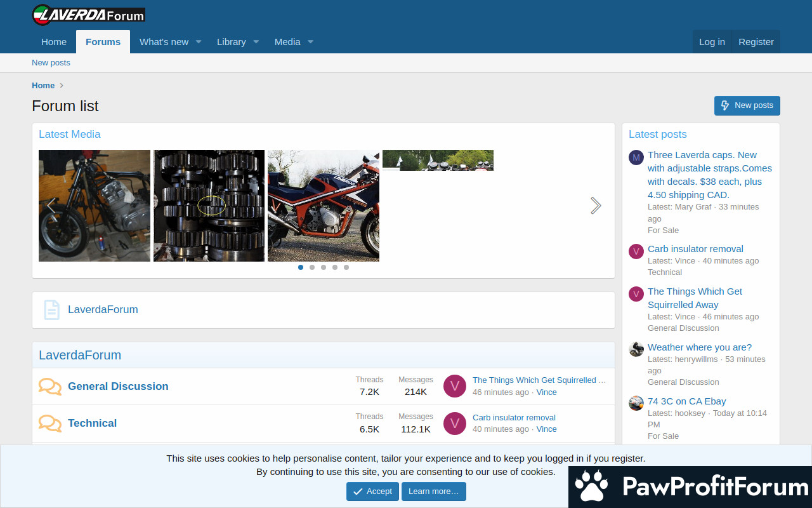This screenshot has height=508, width=812.
Task: Select the third carousel pagination dot
Action: click(324, 267)
